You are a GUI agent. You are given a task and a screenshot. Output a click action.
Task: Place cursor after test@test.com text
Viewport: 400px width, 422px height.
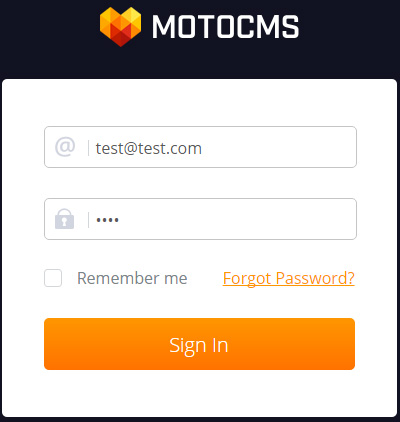[203, 148]
